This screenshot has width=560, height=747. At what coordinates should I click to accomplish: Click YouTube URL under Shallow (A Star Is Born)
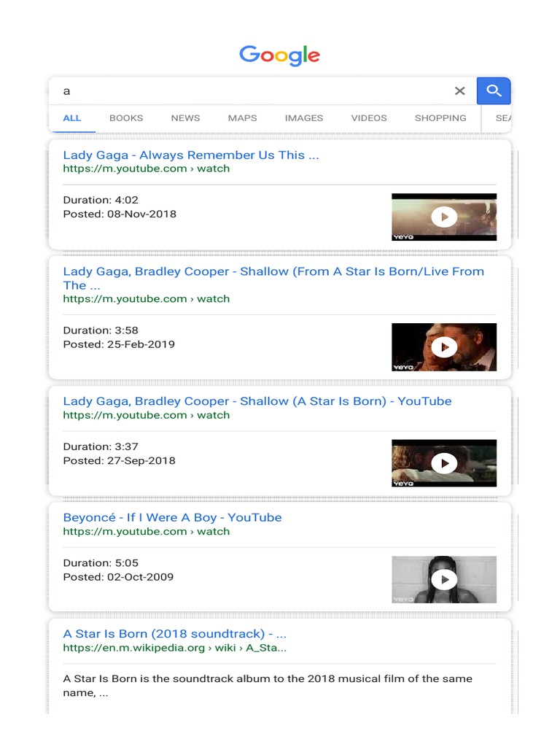point(146,415)
